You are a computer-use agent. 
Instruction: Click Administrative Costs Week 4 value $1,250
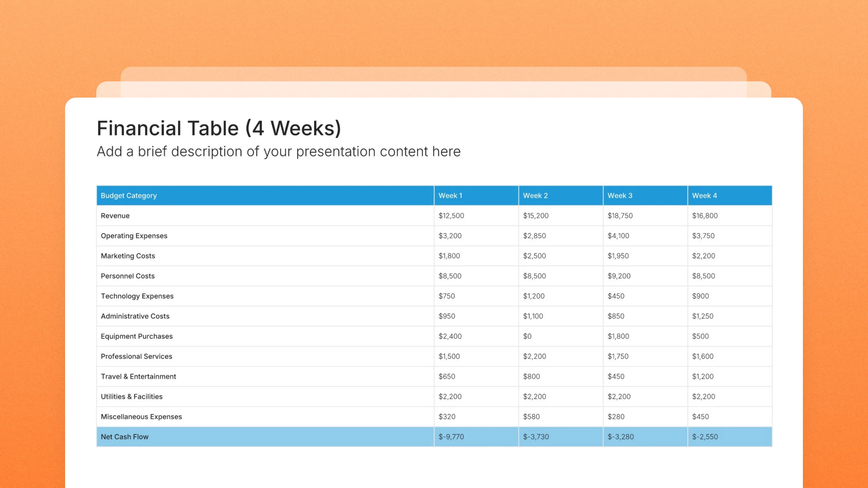pyautogui.click(x=703, y=316)
